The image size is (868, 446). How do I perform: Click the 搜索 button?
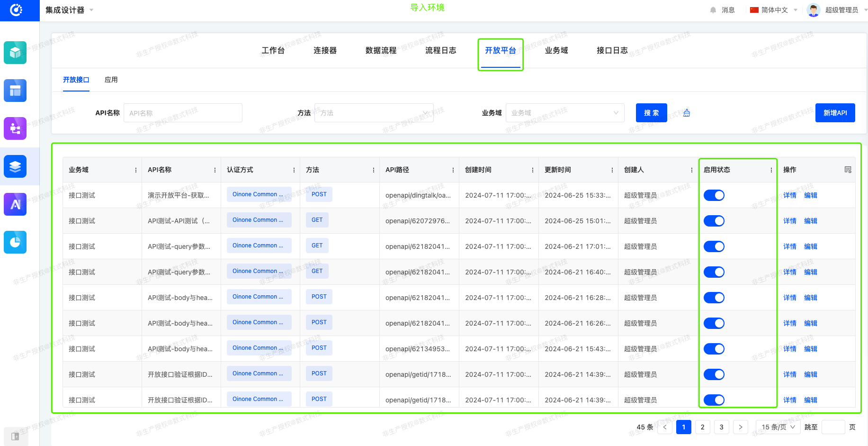(652, 113)
